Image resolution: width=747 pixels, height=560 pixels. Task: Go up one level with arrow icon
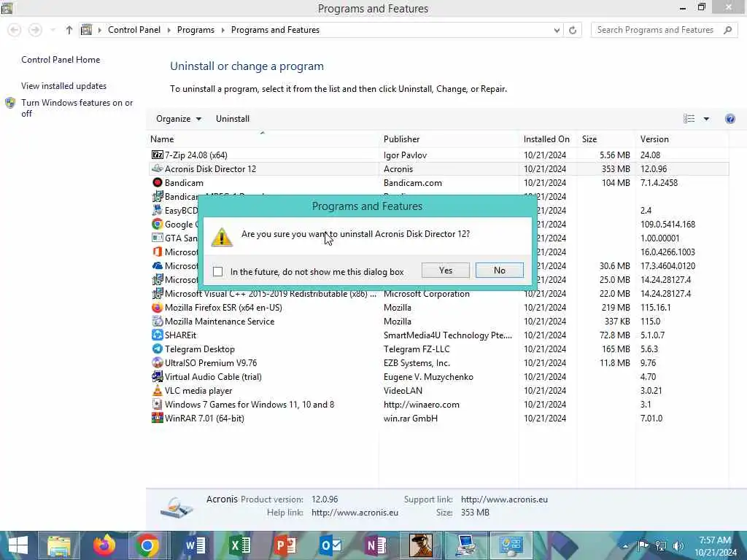coord(69,30)
